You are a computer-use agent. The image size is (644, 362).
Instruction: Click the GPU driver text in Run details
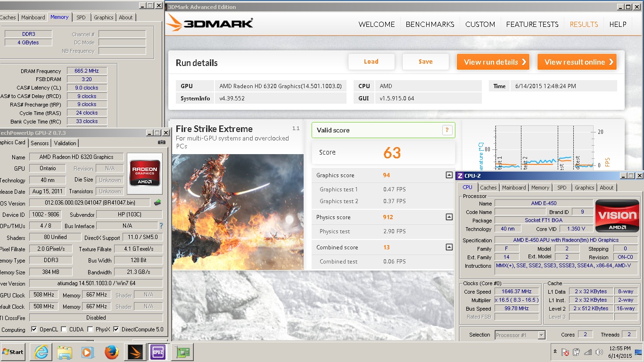[x=280, y=86]
